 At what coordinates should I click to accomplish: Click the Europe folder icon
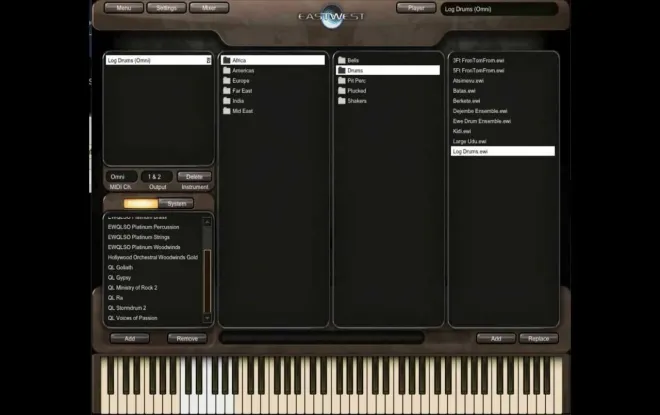[x=226, y=80]
